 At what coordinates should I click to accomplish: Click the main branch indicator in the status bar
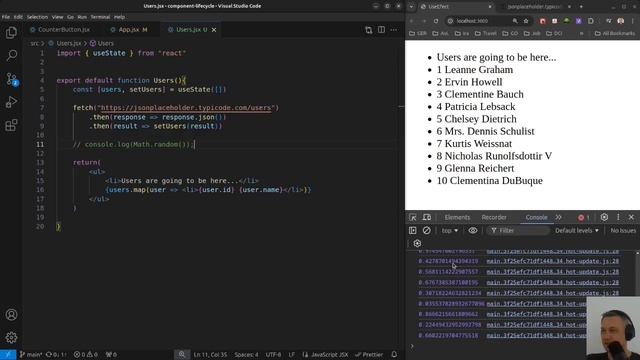coord(31,355)
